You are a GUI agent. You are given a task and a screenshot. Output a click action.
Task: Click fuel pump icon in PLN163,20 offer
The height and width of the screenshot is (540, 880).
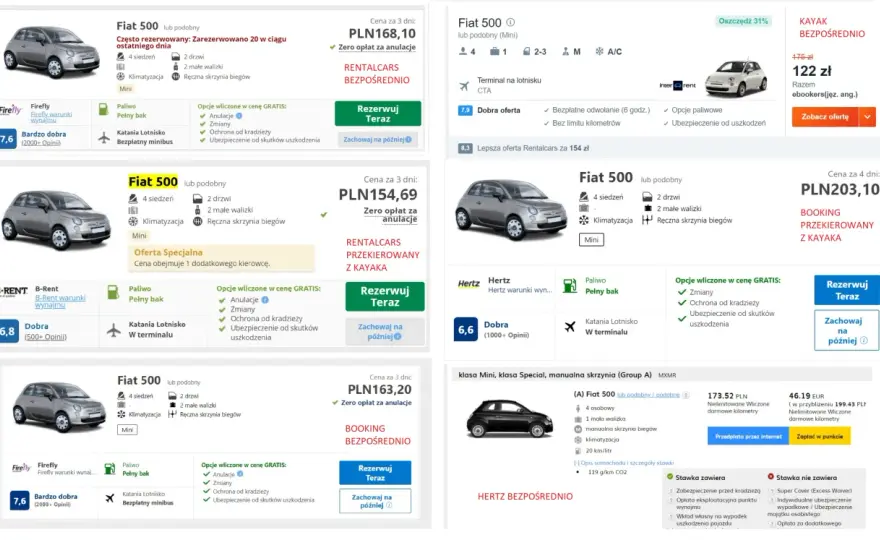tap(109, 469)
